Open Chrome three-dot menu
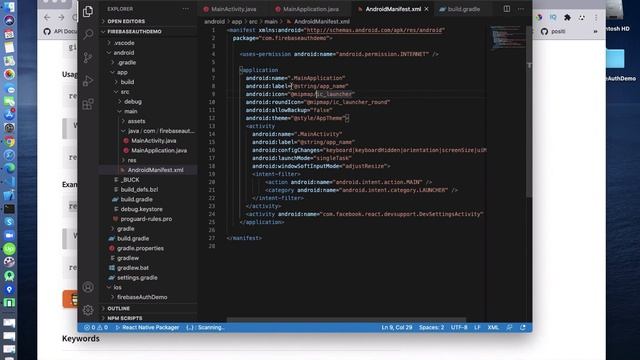Image resolution: width=640 pixels, height=360 pixels. (x=596, y=17)
